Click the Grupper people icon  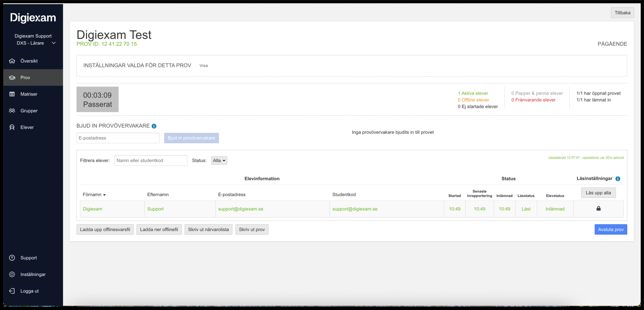12,110
